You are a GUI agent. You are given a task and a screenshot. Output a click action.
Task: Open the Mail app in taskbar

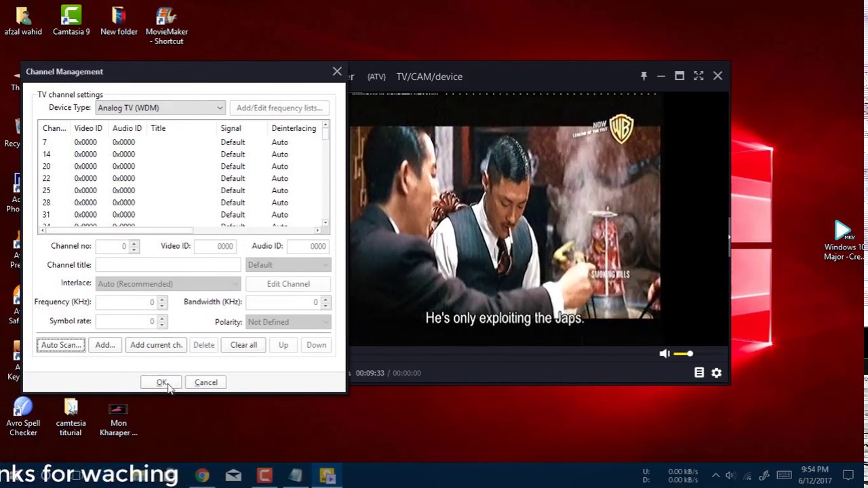(x=233, y=475)
